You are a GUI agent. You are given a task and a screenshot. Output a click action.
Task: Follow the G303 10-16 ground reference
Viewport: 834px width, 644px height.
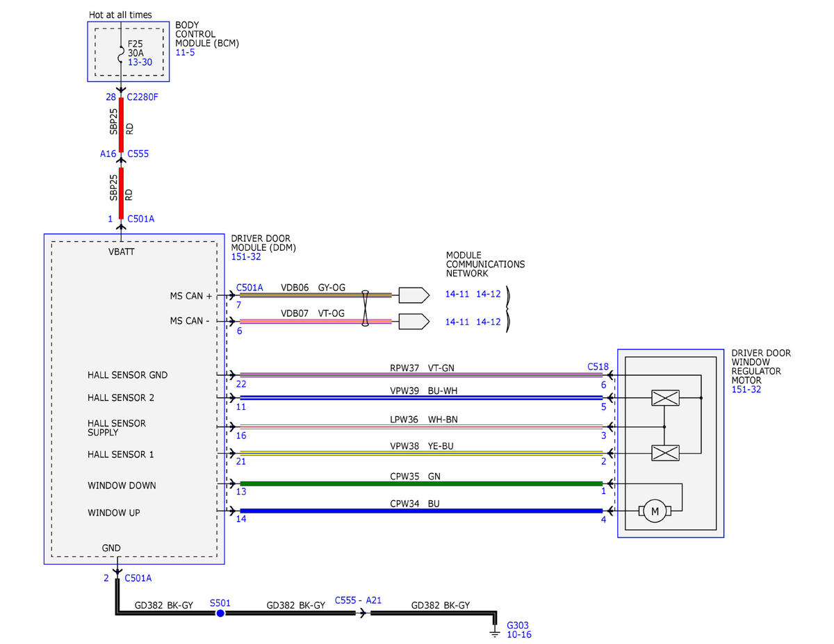point(519,634)
